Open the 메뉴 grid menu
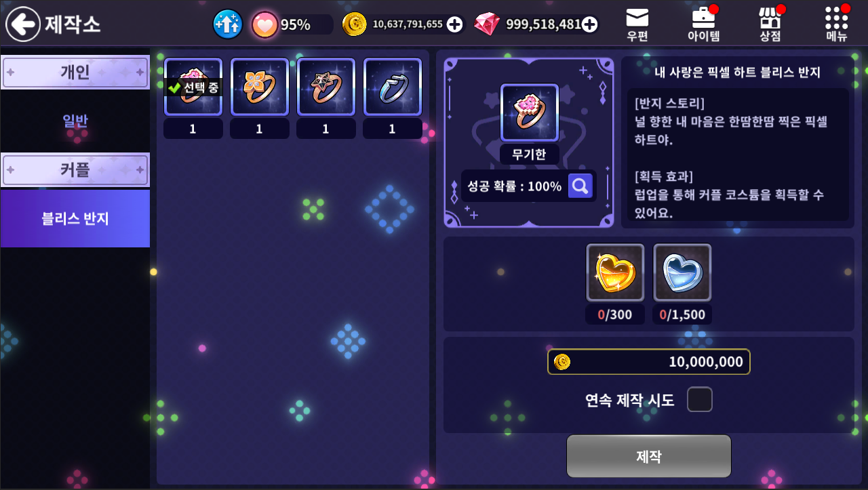This screenshot has width=868, height=490. [837, 24]
